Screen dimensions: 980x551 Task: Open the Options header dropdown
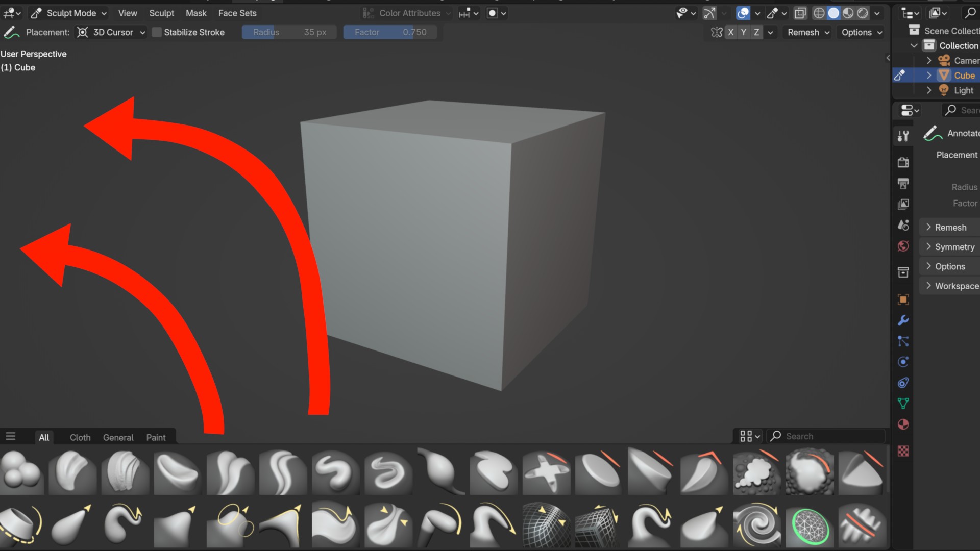pos(862,32)
